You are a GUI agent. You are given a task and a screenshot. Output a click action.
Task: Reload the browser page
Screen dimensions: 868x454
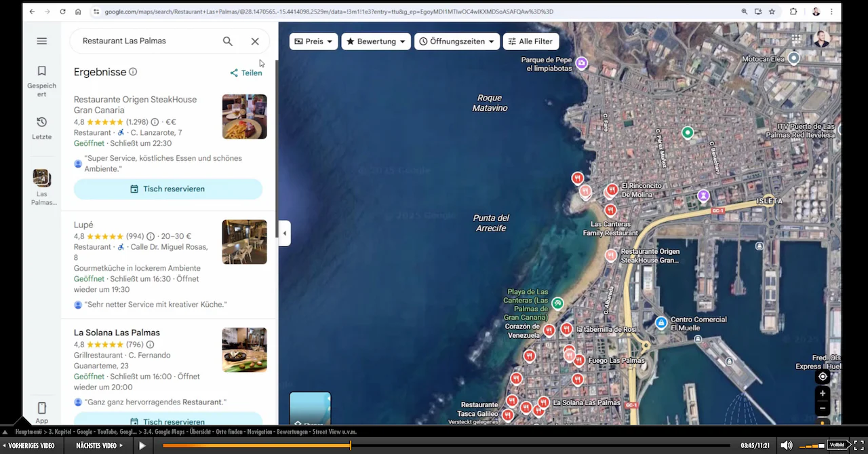click(63, 12)
